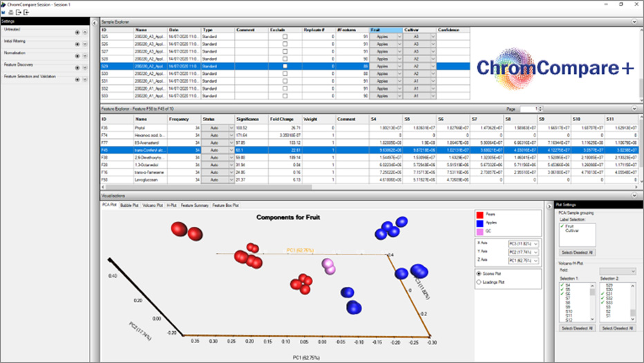Collapse the Feature Explorer panel
The image size is (644, 363).
[634, 109]
